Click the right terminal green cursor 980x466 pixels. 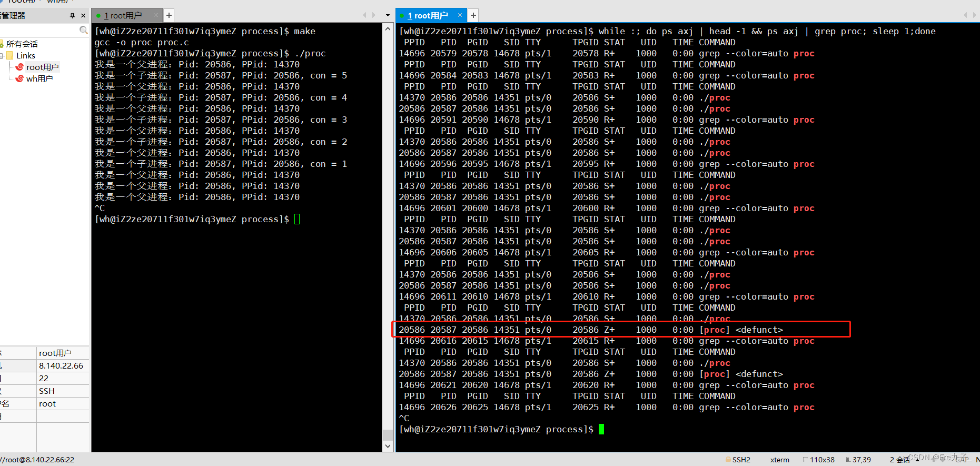601,429
